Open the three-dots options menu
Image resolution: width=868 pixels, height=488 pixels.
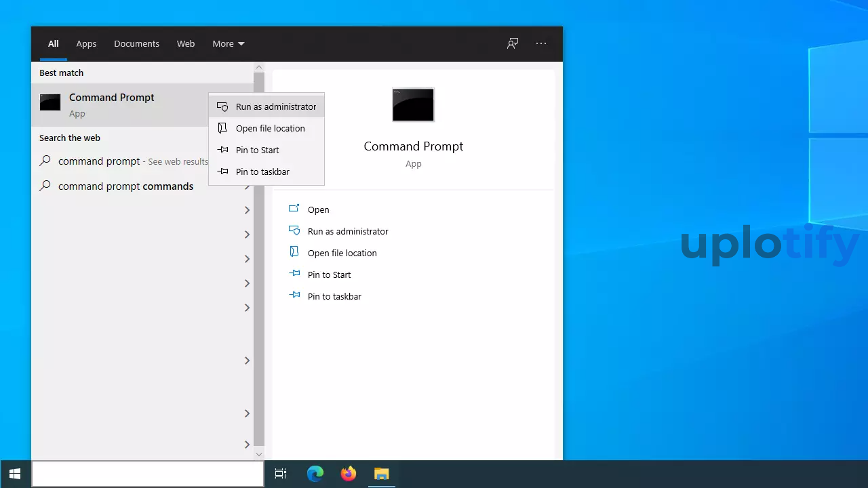541,43
